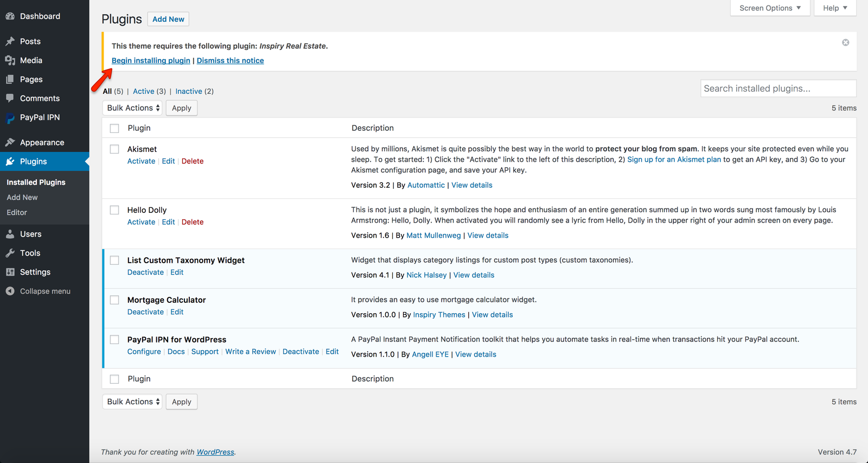Show only Inactive plugins
The image size is (868, 463).
189,91
